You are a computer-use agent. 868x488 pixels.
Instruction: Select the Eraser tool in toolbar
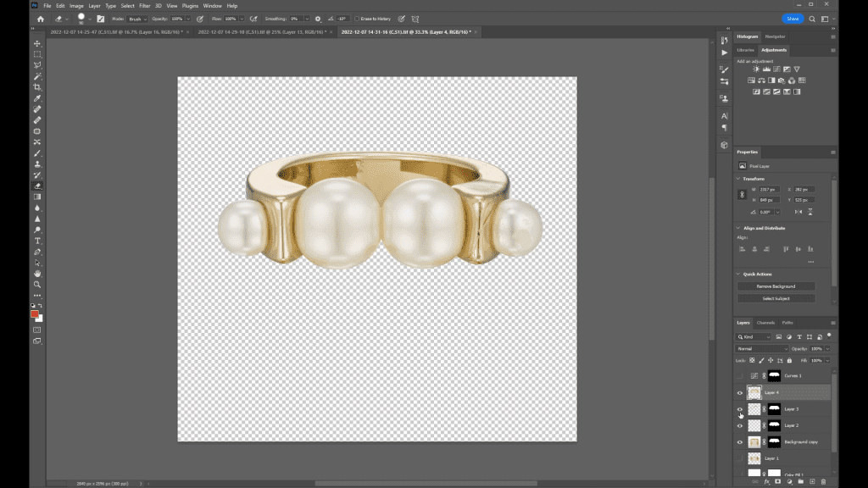click(x=37, y=186)
